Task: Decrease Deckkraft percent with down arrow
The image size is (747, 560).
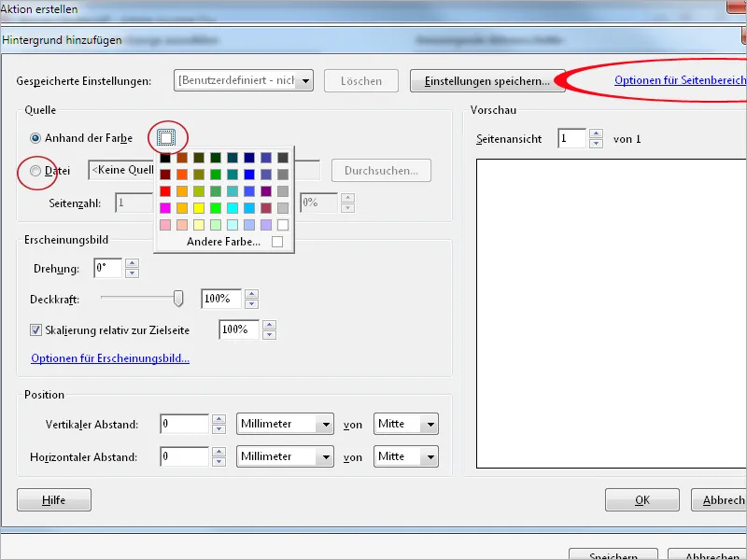Action: coord(251,304)
